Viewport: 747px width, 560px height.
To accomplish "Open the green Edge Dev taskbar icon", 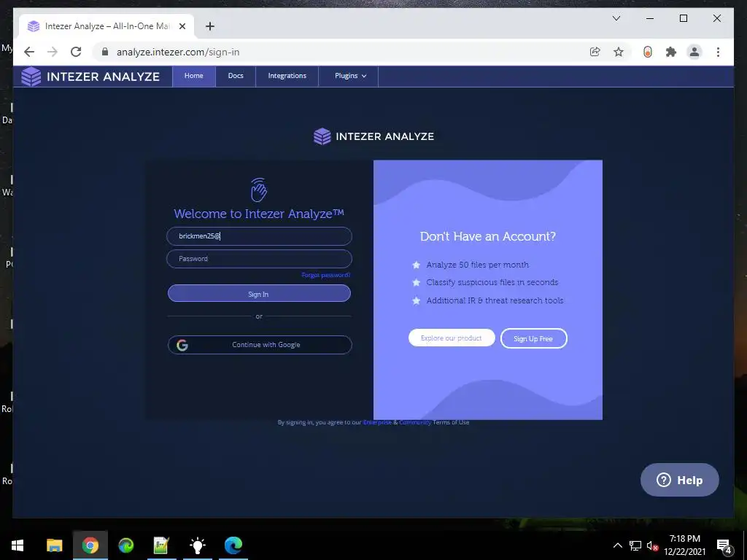I will coord(126,545).
